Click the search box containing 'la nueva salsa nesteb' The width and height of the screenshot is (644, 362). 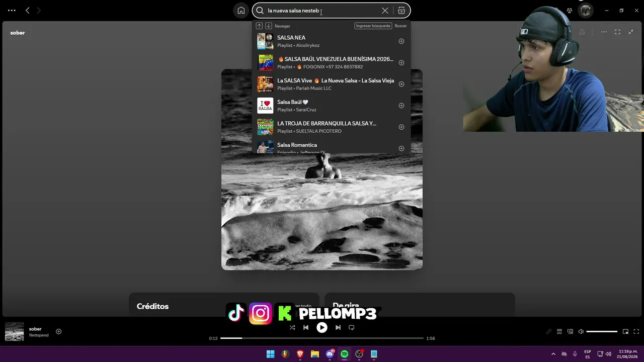(331, 11)
